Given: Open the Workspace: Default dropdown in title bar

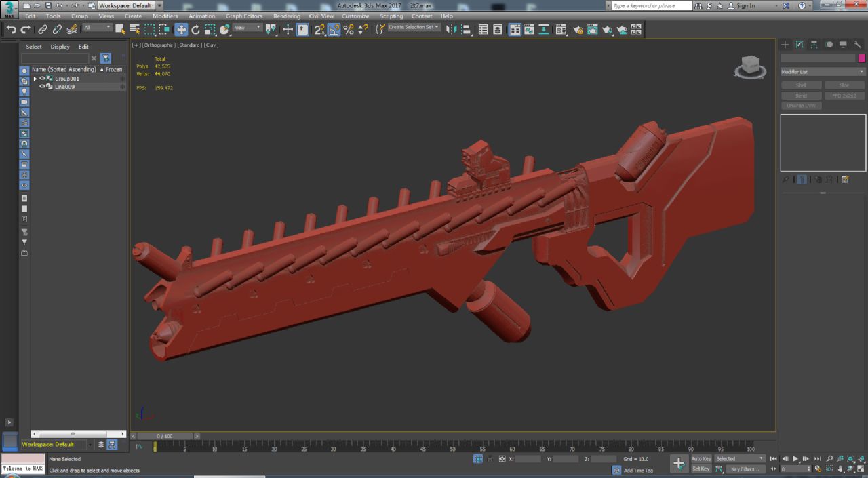Looking at the screenshot, I should [x=126, y=5].
